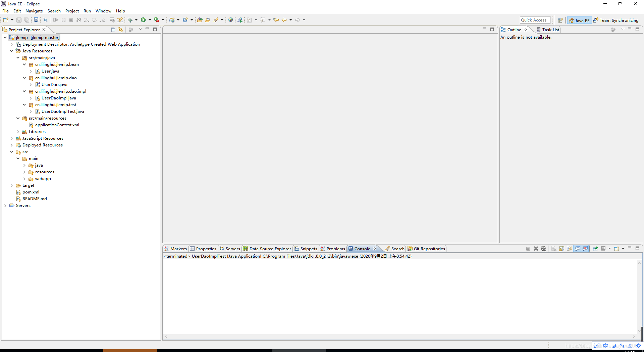Collapse the jlemip project node
The image size is (644, 352).
tap(5, 37)
